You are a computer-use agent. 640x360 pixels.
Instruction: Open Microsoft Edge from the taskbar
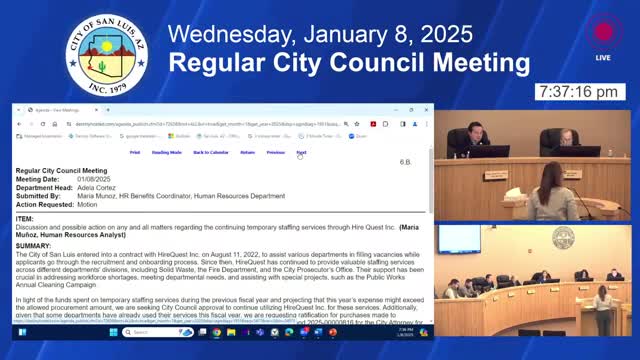289,332
